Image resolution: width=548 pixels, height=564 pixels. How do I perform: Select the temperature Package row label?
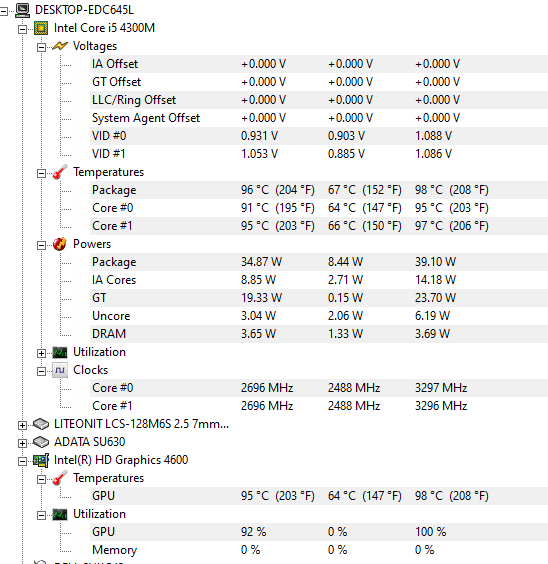pos(114,190)
